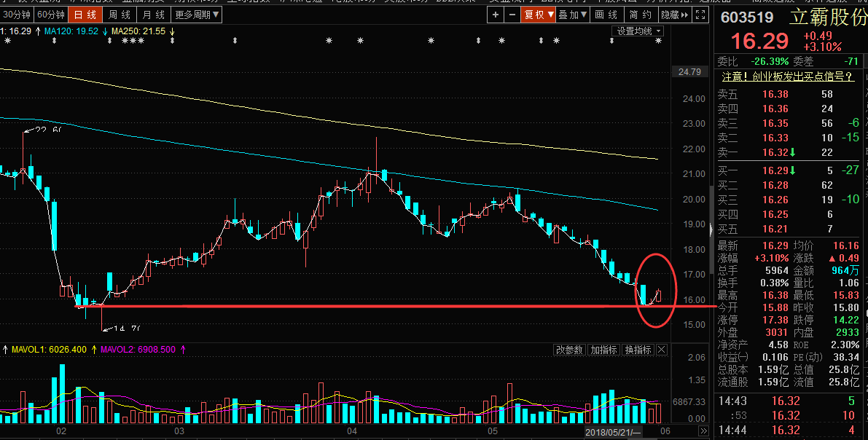Screen dimensions: 868x440
Task: Select the 周线 weekly tab
Action: point(120,15)
